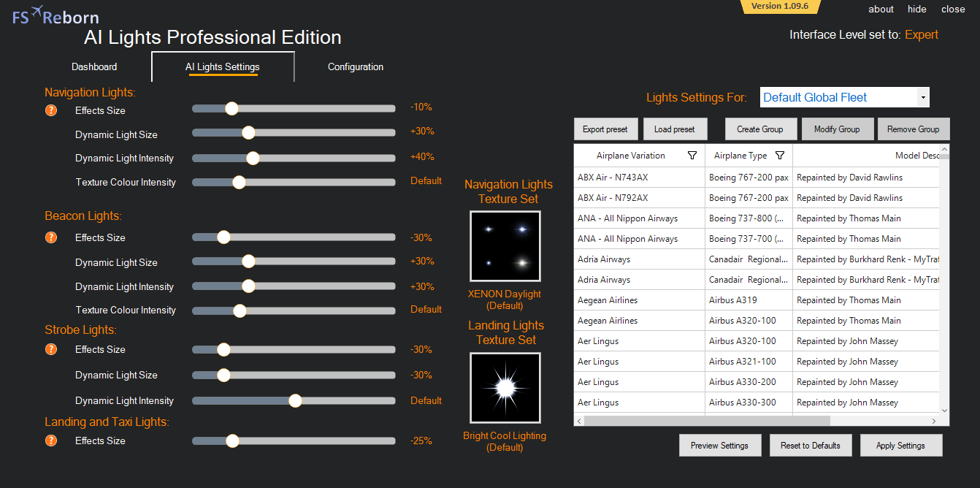This screenshot has height=488, width=980.
Task: Select the AI Lights Settings tab
Action: 223,66
